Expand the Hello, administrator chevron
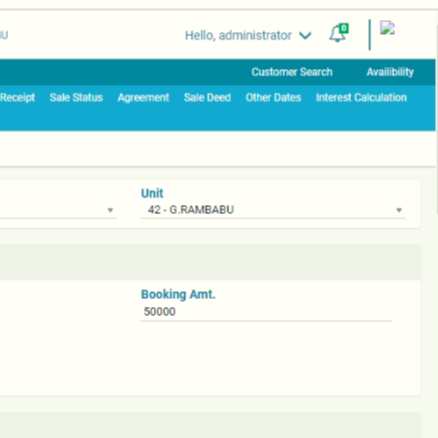This screenshot has height=438, width=438. click(x=305, y=35)
